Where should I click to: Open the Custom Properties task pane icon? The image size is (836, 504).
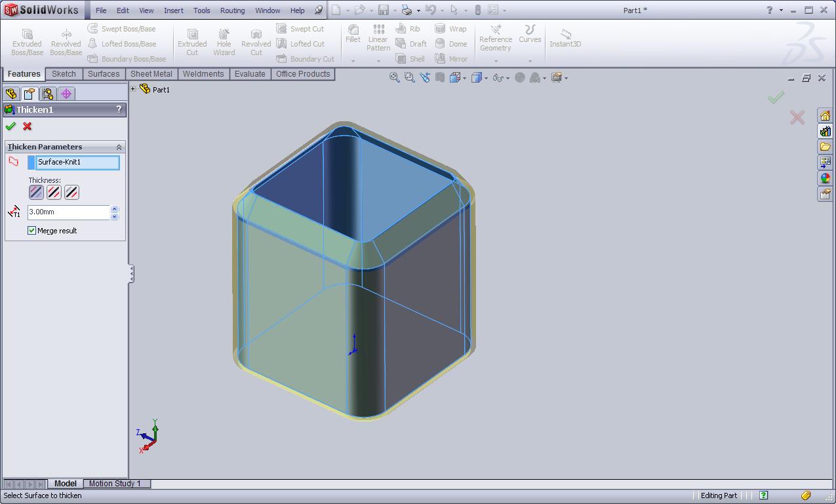pyautogui.click(x=825, y=194)
